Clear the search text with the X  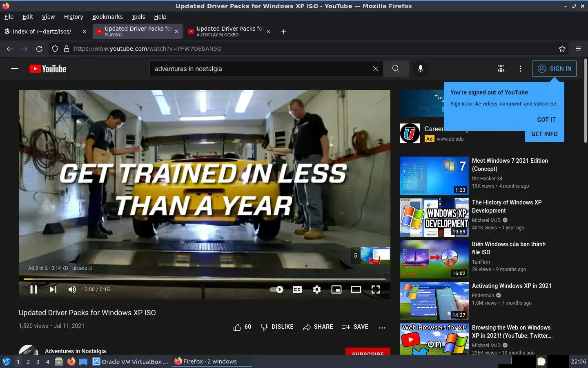point(376,69)
